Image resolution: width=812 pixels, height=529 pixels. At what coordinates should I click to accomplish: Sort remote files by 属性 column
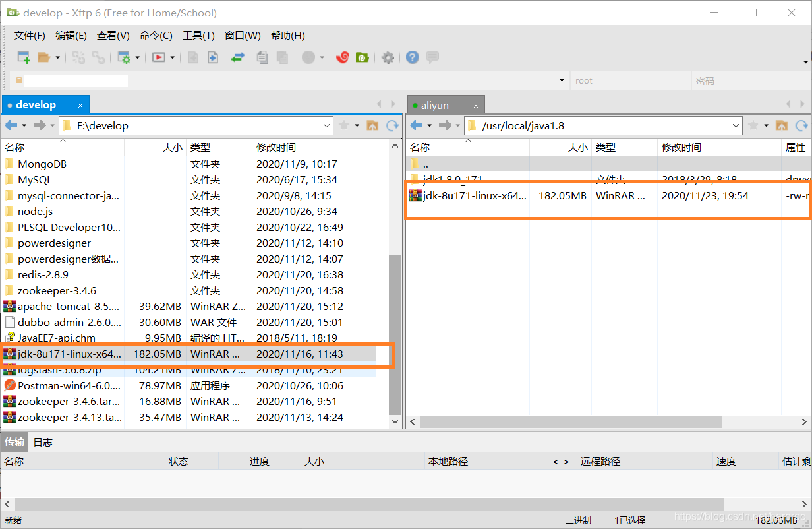tap(796, 148)
